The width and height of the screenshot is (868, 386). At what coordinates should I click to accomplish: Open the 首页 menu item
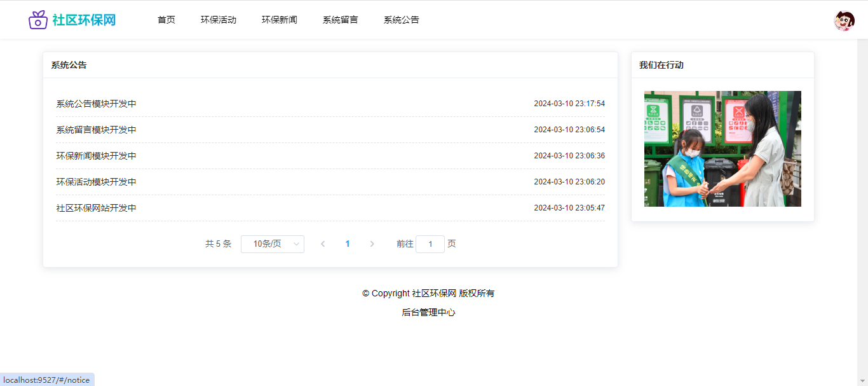pyautogui.click(x=166, y=20)
